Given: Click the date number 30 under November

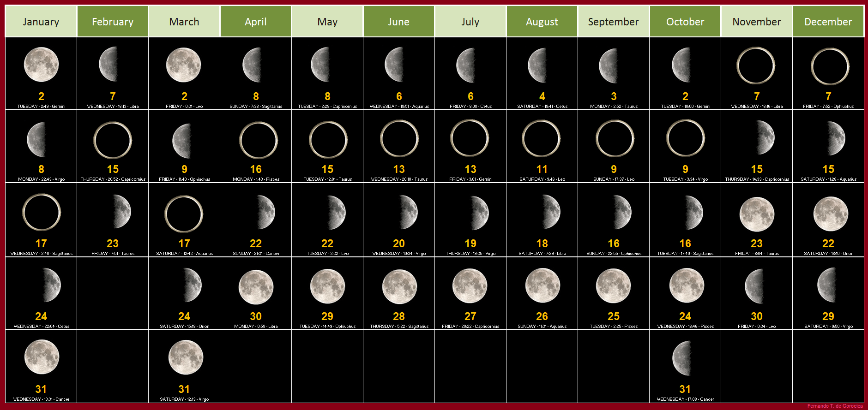Looking at the screenshot, I should [757, 316].
